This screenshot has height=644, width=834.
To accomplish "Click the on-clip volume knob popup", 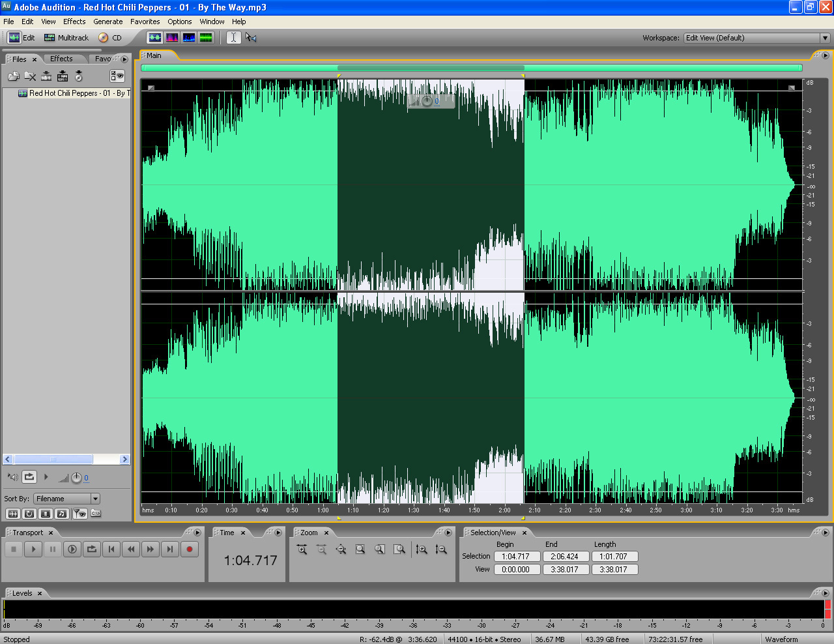I will pos(427,101).
